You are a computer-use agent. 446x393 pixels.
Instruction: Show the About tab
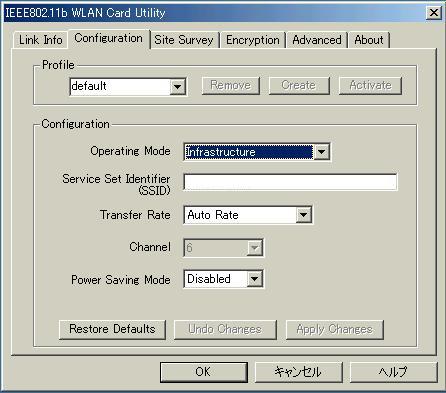tap(369, 40)
